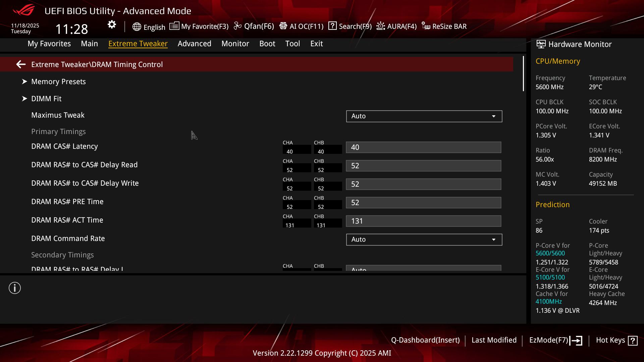Viewport: 644px width, 362px height.
Task: Expand the DIMM Fit submenu
Action: (46, 99)
